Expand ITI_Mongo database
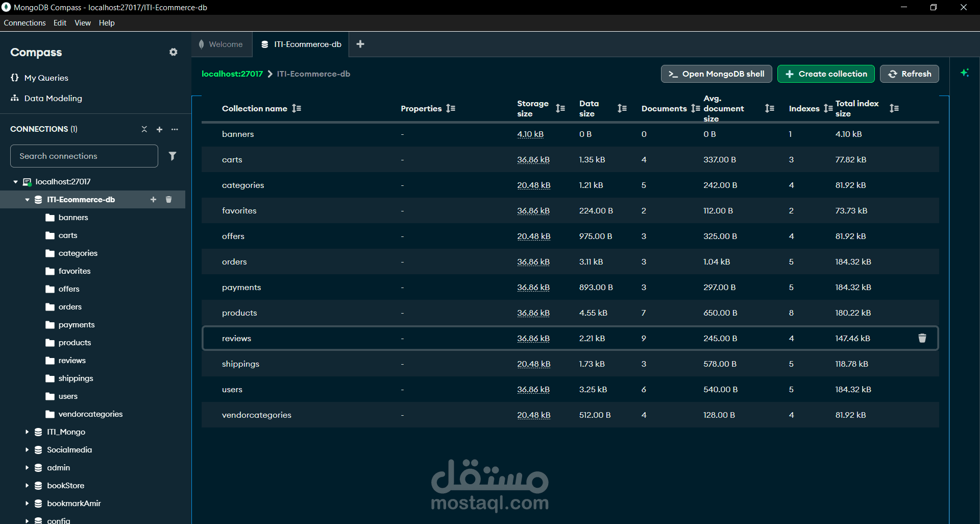 [27, 432]
